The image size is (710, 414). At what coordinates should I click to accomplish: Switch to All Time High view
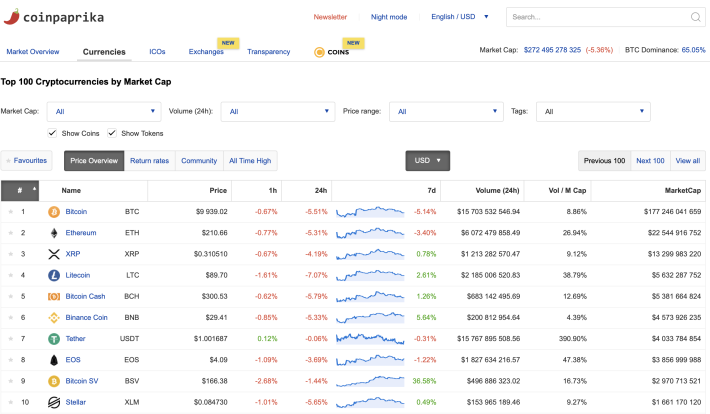(250, 161)
